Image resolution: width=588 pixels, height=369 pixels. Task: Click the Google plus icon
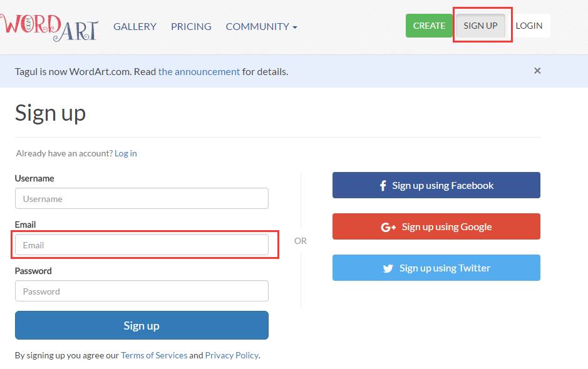click(x=388, y=227)
